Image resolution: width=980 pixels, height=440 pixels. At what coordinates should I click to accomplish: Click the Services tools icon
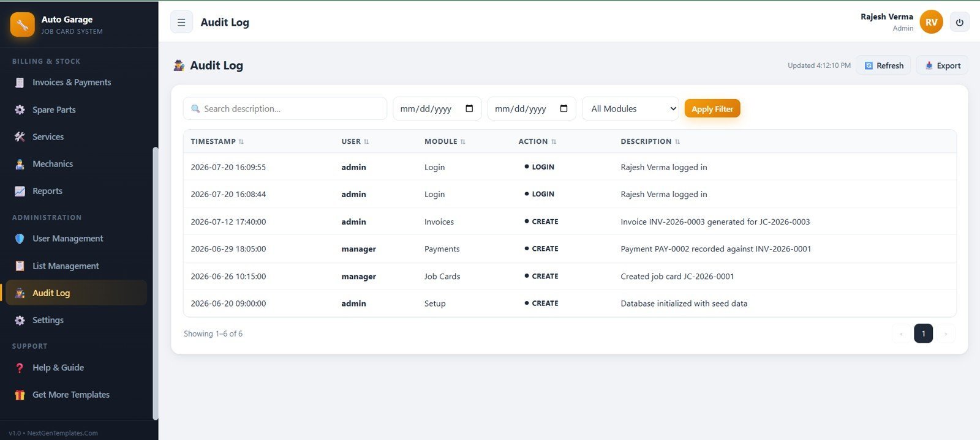pos(20,137)
